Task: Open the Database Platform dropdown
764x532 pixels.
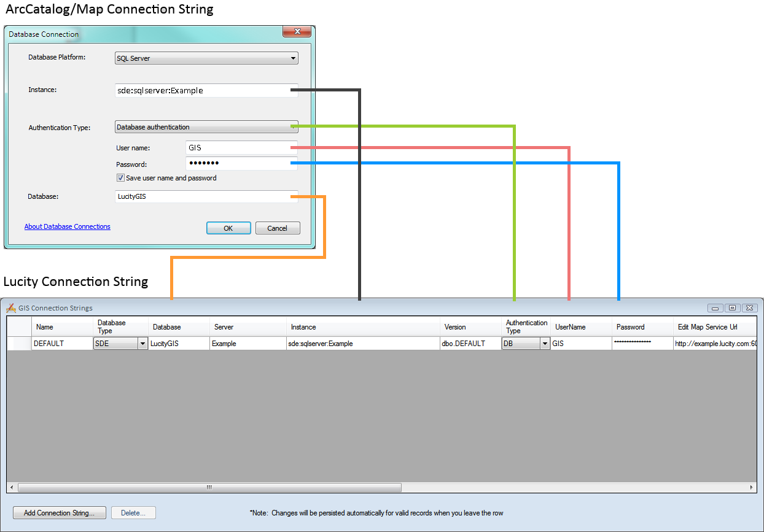Action: coord(206,58)
